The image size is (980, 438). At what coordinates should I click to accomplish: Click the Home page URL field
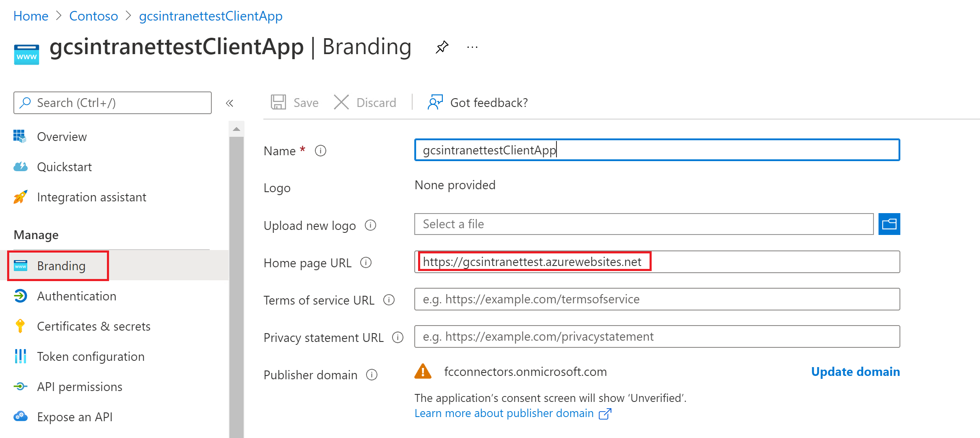coord(657,262)
